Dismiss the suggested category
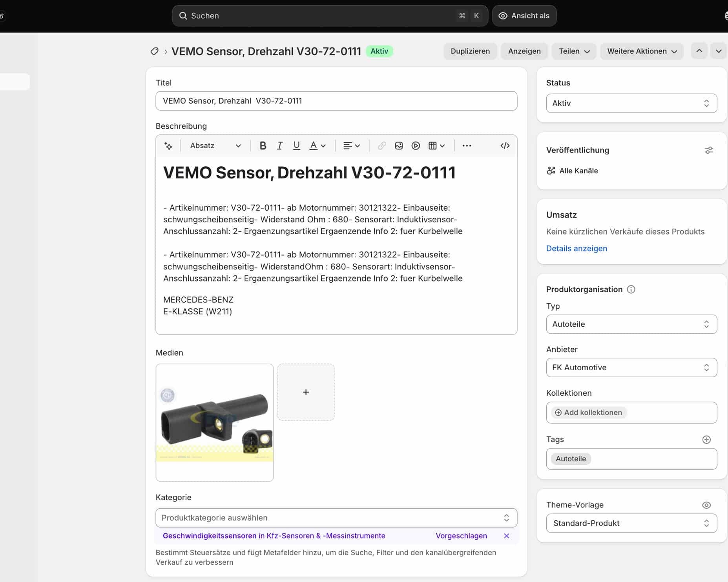The image size is (728, 582). tap(506, 536)
